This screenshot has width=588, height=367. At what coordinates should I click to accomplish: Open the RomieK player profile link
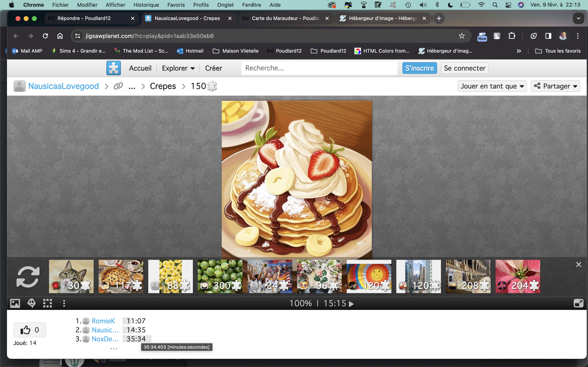103,321
